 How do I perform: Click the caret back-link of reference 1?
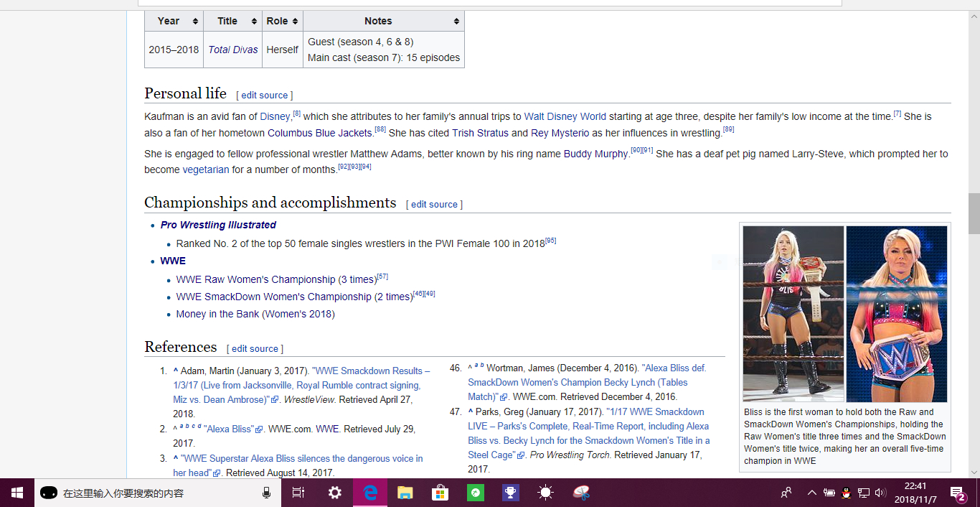175,371
